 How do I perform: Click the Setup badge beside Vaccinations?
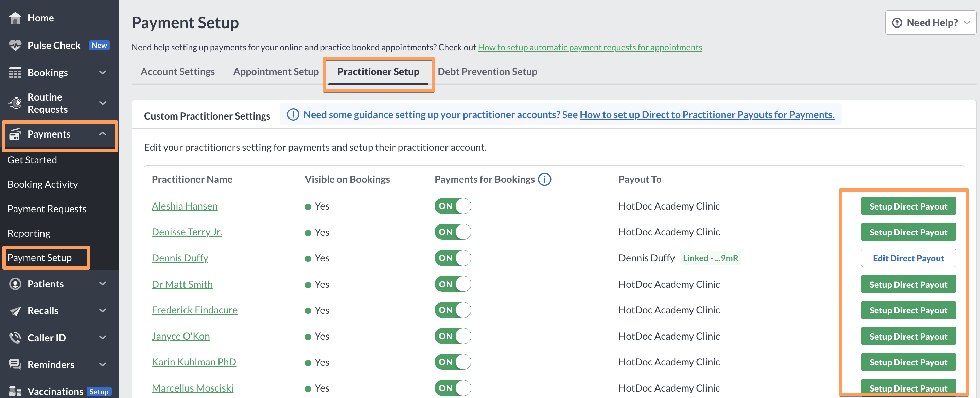pyautogui.click(x=99, y=391)
